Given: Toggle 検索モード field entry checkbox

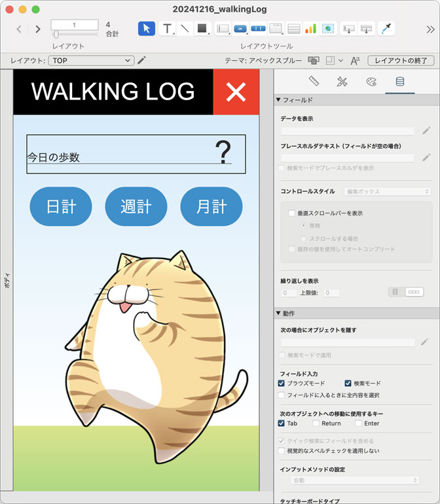Looking at the screenshot, I should pos(348,383).
